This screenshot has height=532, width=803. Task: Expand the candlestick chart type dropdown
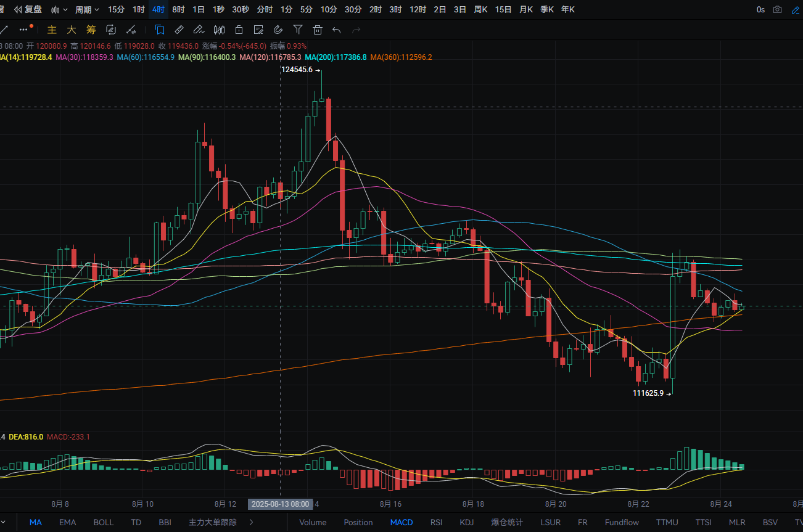[x=59, y=9]
